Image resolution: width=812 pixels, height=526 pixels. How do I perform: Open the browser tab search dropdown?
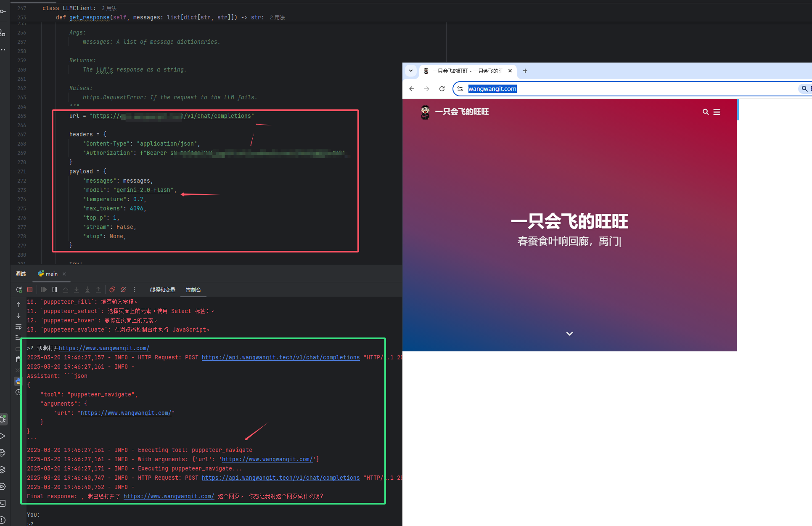coord(411,71)
